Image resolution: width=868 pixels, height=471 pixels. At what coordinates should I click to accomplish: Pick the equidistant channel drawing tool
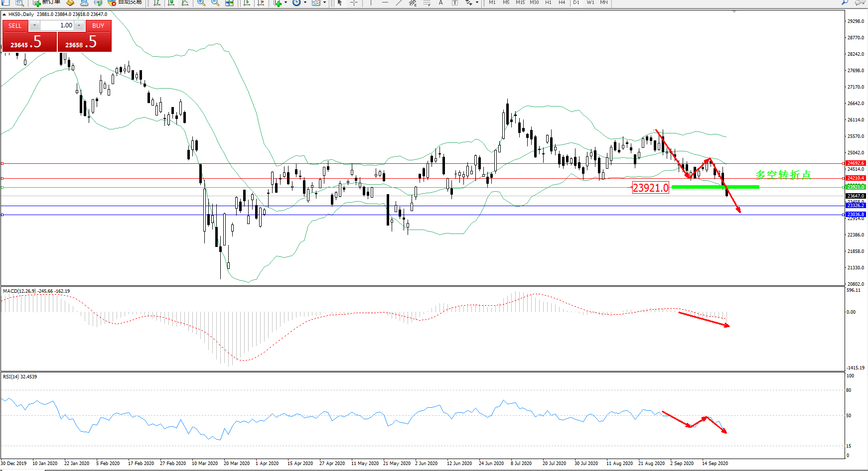413,2
